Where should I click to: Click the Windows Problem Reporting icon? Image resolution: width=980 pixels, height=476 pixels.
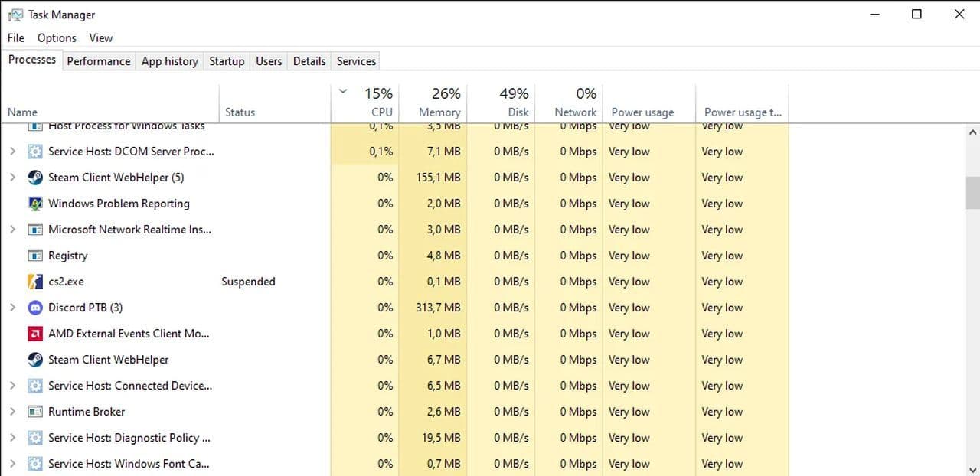35,204
